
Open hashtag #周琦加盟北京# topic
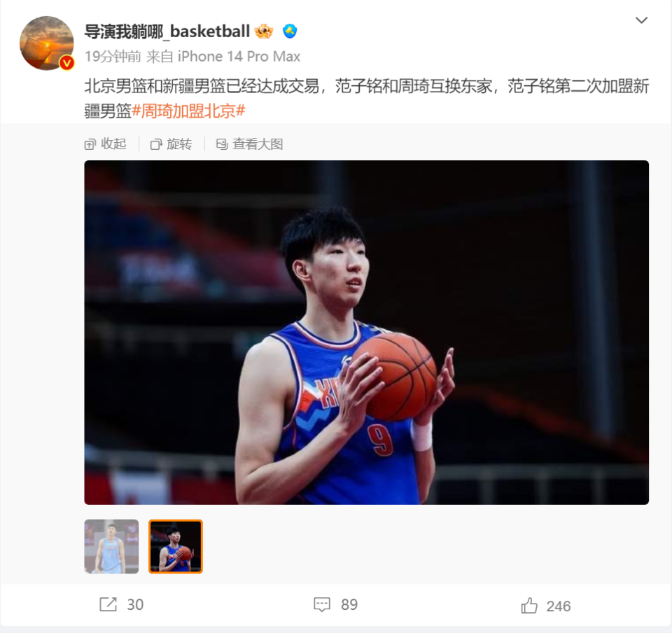188,111
